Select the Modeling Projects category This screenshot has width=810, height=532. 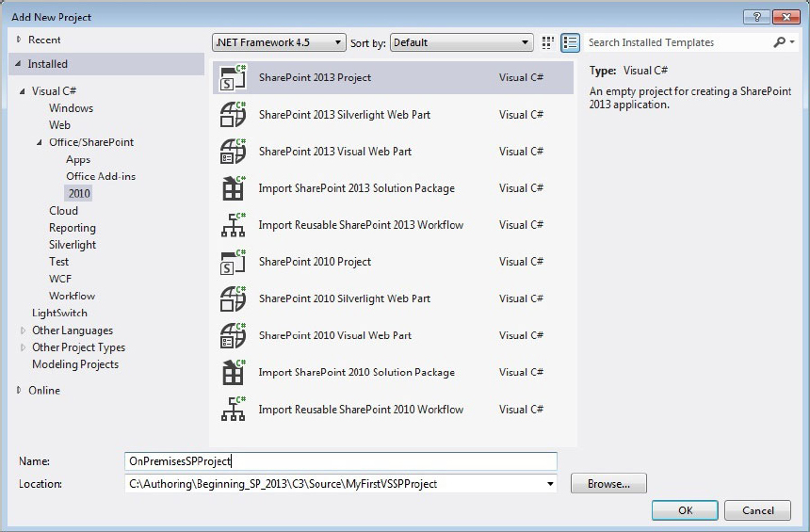pos(75,364)
